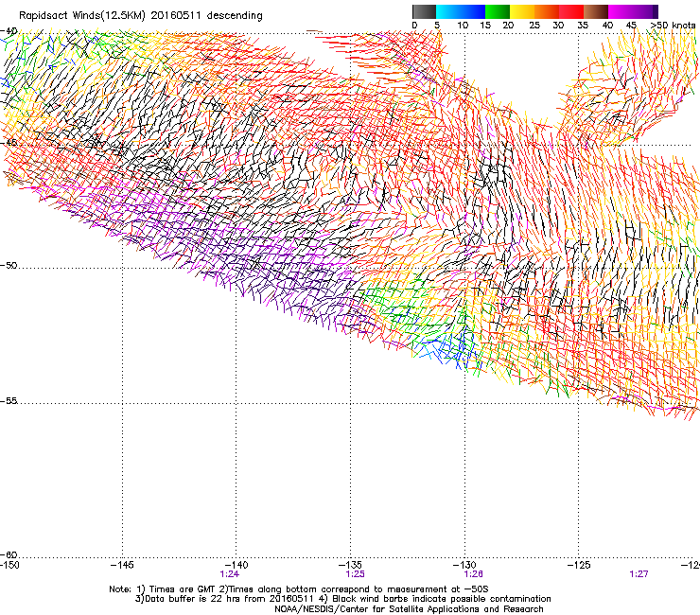Click the '-45' latitude axis label
Screen dimensions: 700x615
pos(9,143)
